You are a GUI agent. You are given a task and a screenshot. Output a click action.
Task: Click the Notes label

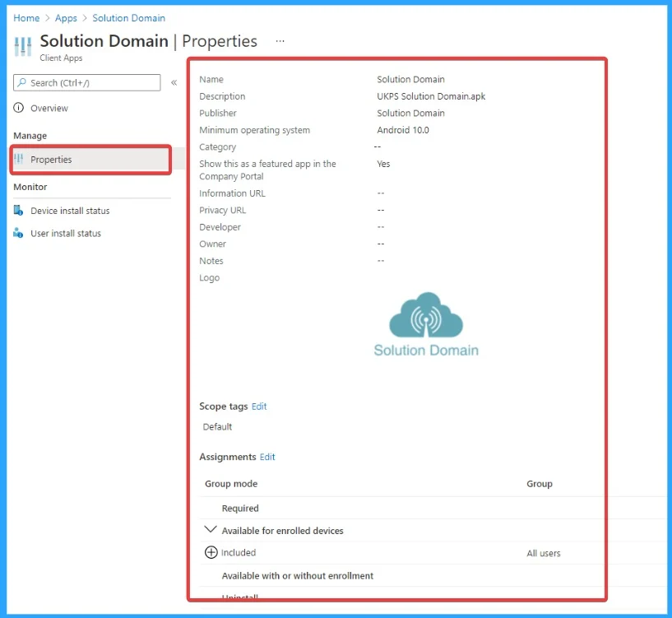(x=211, y=261)
